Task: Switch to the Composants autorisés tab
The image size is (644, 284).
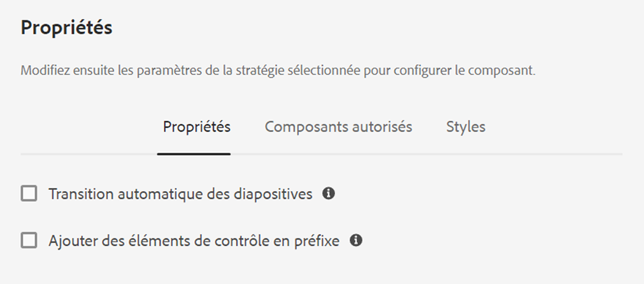Action: click(x=339, y=127)
